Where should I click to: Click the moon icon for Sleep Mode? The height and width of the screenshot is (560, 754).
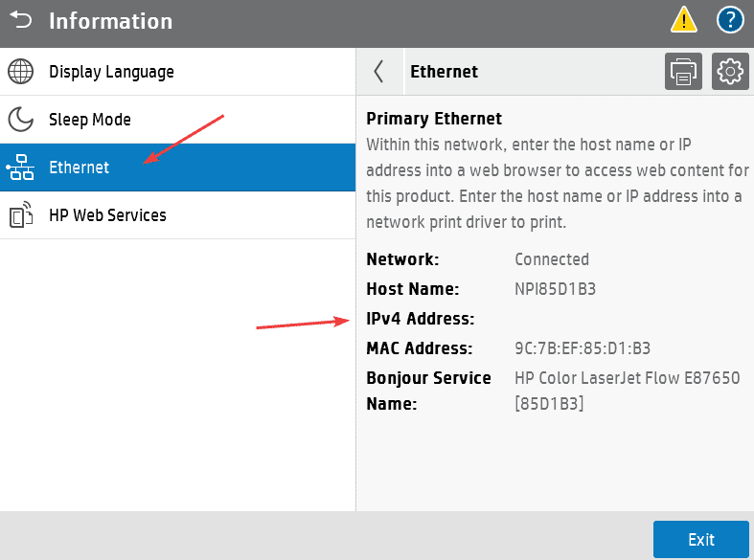point(21,120)
